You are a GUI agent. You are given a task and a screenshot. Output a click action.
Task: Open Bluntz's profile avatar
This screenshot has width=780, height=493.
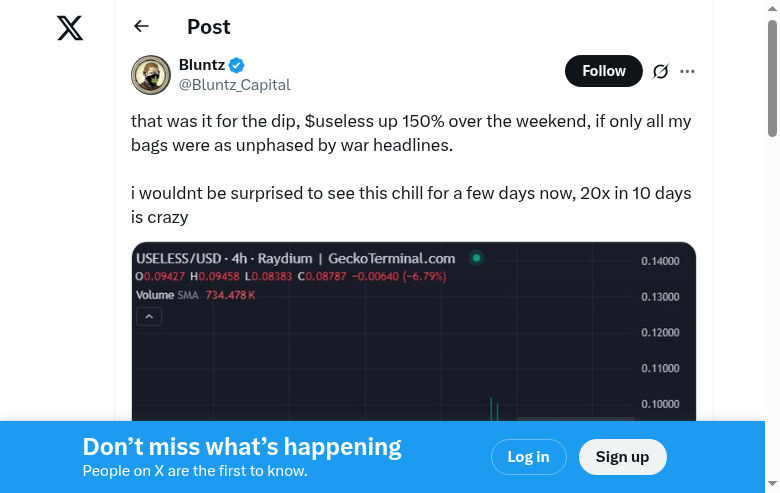[151, 75]
